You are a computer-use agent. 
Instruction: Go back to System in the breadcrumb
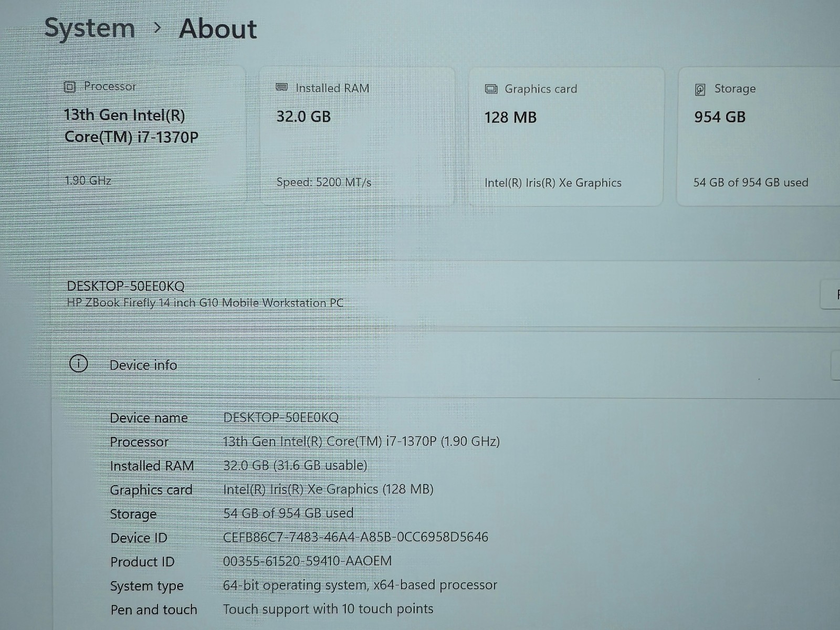coord(89,28)
